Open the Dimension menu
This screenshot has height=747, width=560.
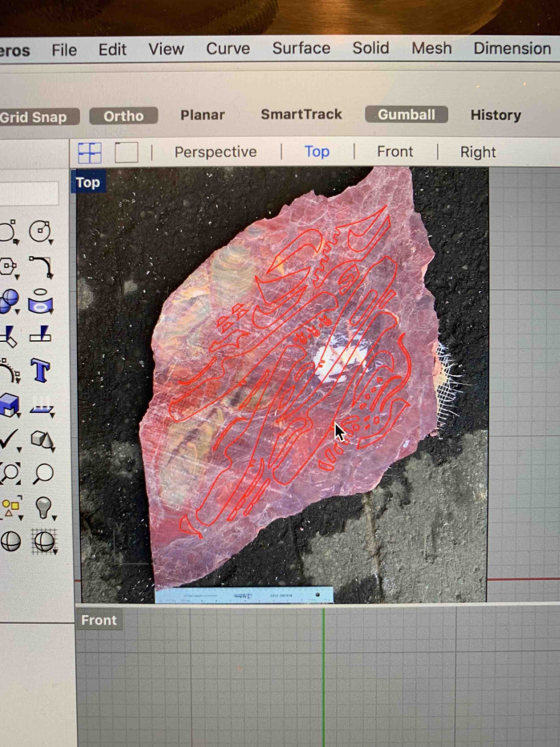pyautogui.click(x=512, y=48)
